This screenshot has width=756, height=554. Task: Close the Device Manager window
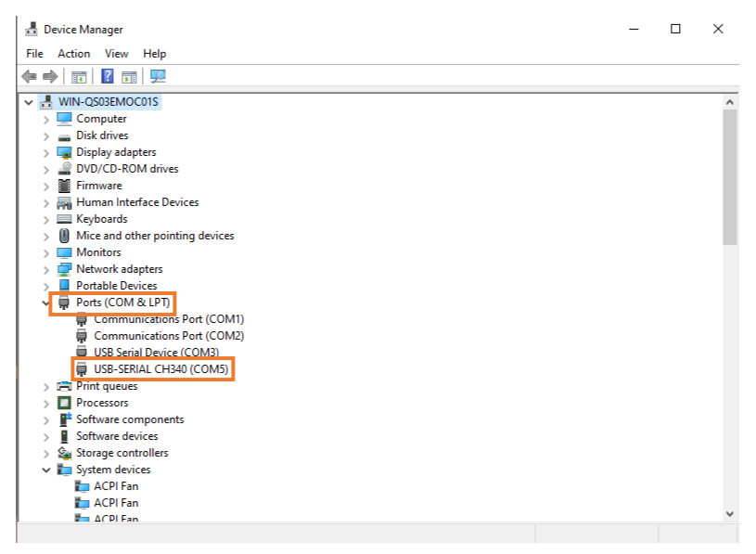click(718, 29)
